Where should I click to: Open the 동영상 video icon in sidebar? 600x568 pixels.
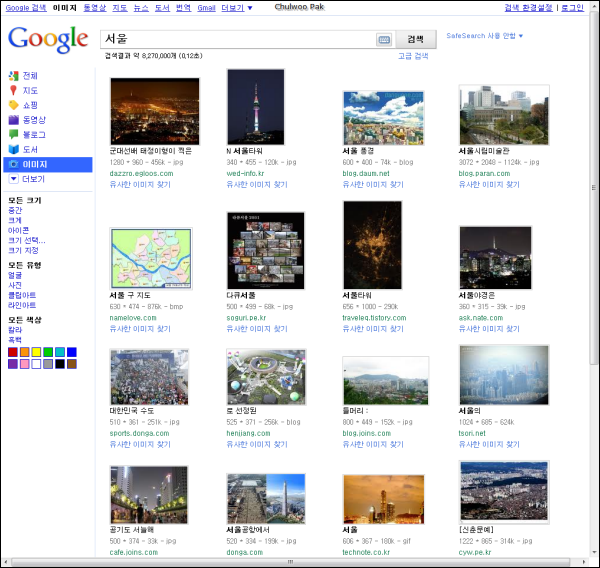click(13, 120)
